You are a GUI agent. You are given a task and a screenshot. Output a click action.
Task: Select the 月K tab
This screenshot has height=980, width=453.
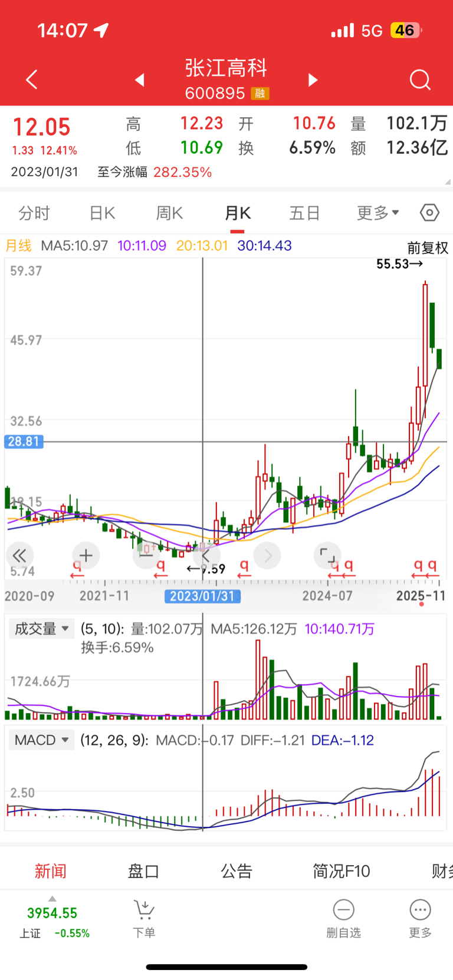click(x=238, y=213)
